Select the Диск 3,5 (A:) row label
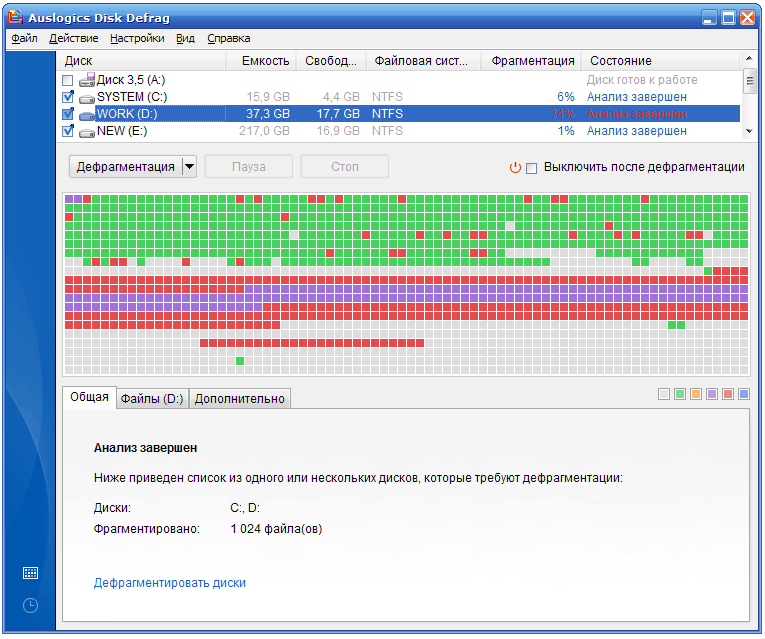The width and height of the screenshot is (765, 639). (x=131, y=80)
